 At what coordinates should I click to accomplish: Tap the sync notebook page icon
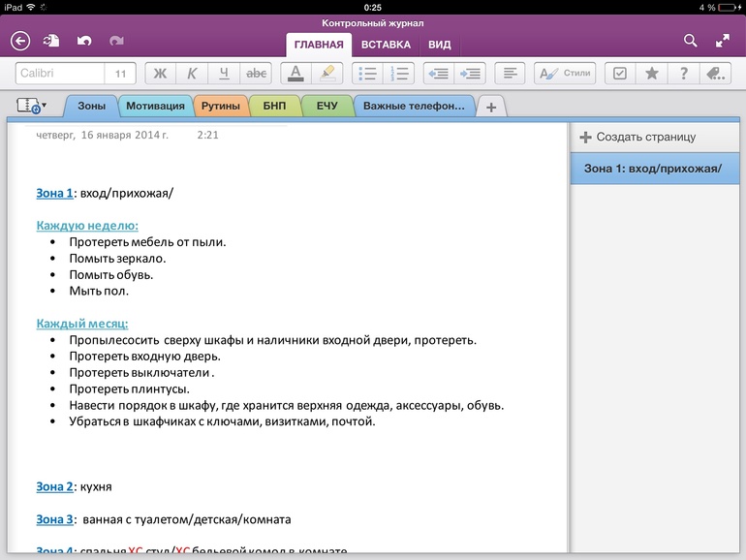coord(51,41)
